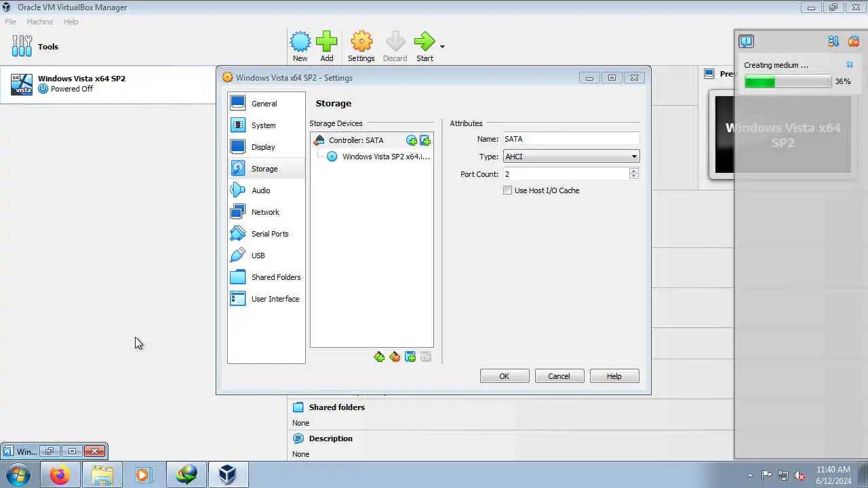The image size is (868, 488).
Task: Open the controller Type dropdown showing AHCI
Action: (571, 157)
